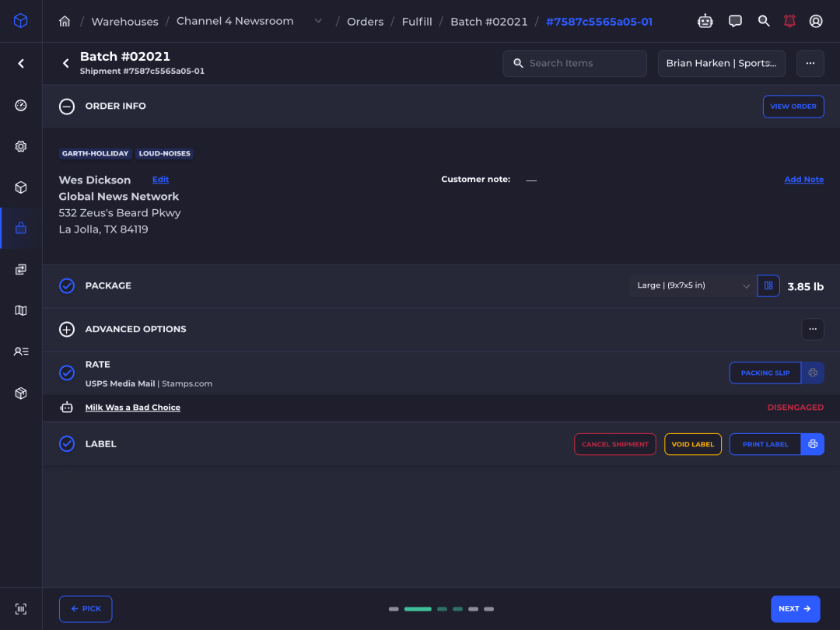840x630 pixels.
Task: Open Advanced Options three-dot menu
Action: [813, 330]
